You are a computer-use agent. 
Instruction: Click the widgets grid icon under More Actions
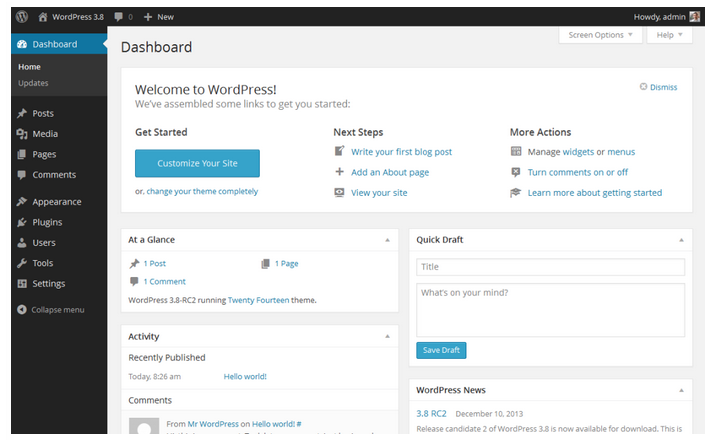(516, 151)
